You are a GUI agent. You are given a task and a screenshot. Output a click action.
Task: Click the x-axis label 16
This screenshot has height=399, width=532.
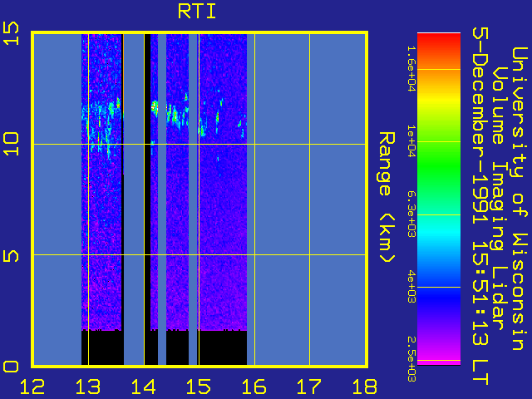pyautogui.click(x=254, y=387)
